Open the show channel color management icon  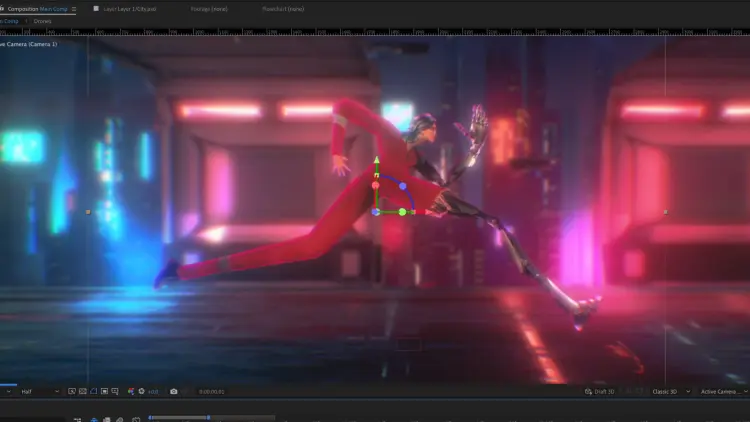(131, 391)
